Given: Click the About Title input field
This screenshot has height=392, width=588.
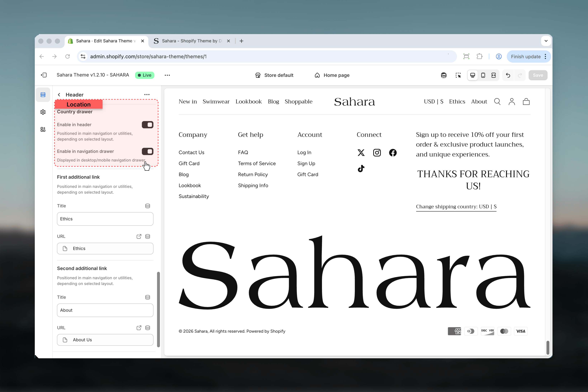Looking at the screenshot, I should (x=105, y=310).
